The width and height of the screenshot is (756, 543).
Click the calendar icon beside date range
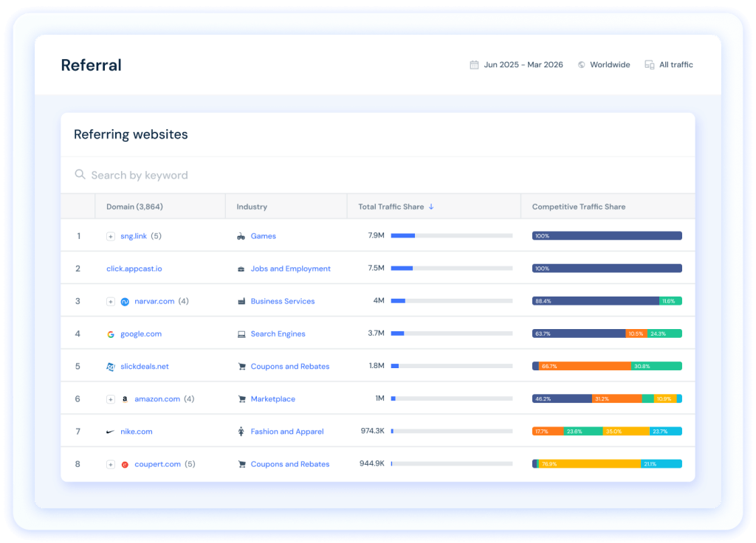(x=474, y=65)
